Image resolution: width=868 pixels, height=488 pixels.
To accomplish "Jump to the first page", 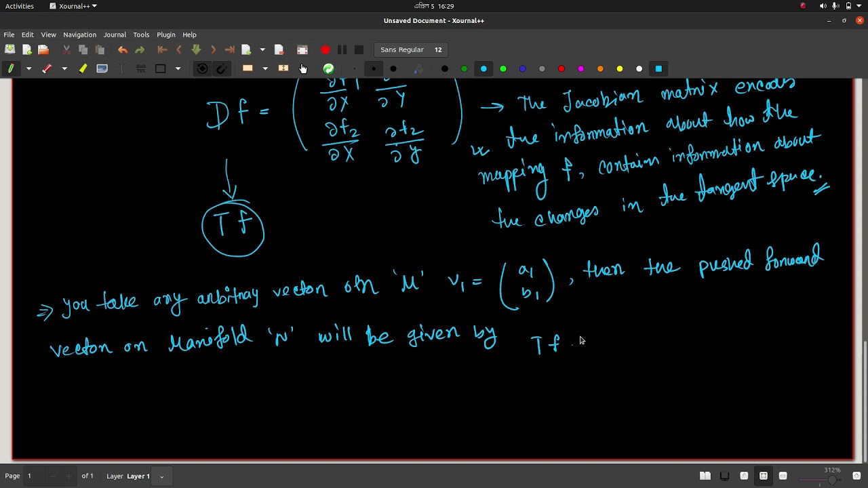I will tap(162, 49).
